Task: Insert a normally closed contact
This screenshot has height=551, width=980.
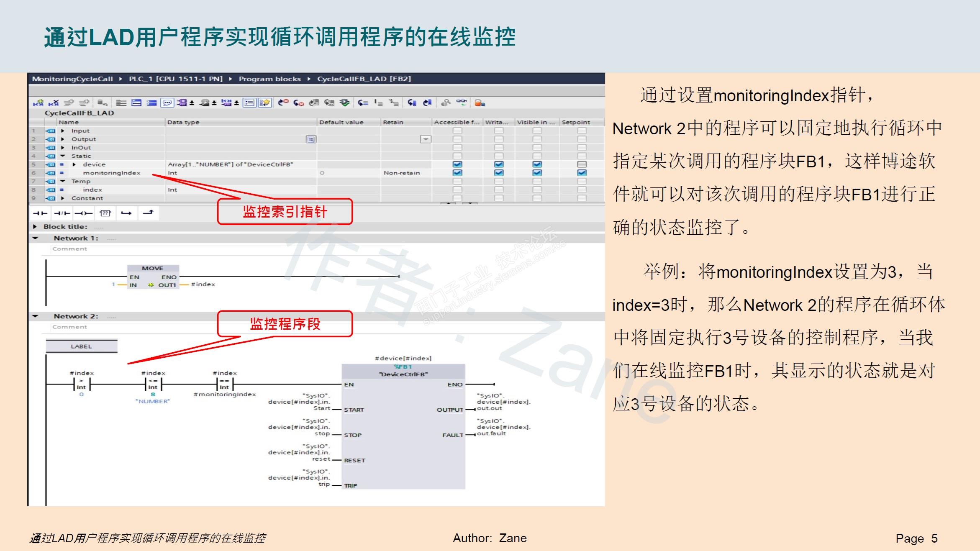Action: click(x=62, y=213)
